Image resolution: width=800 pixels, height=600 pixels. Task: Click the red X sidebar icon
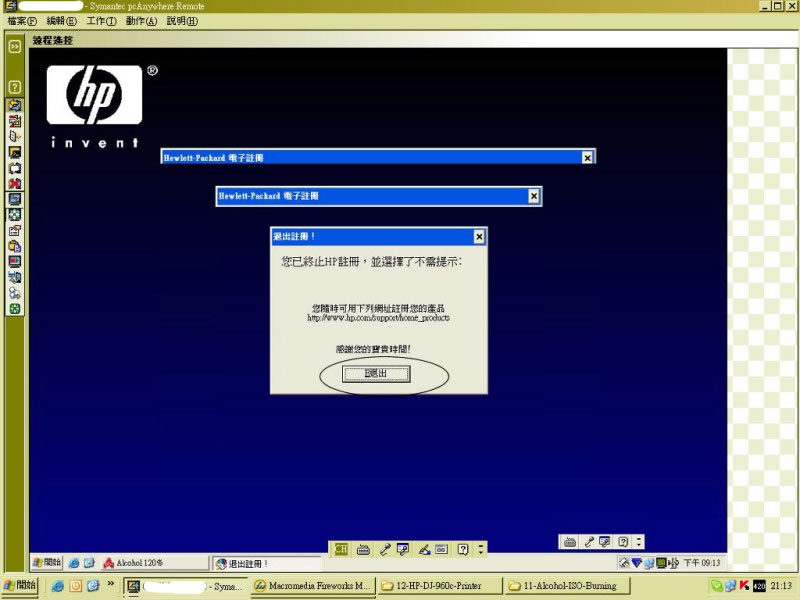(x=15, y=183)
